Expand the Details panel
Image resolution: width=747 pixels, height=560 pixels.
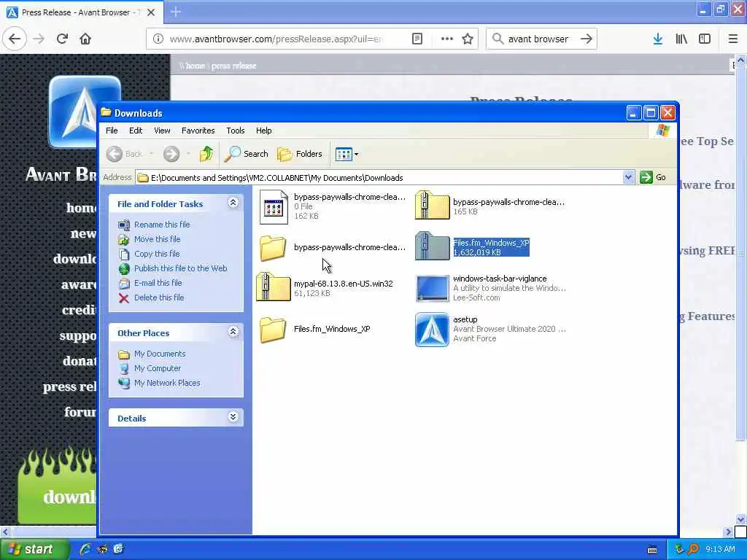[233, 417]
